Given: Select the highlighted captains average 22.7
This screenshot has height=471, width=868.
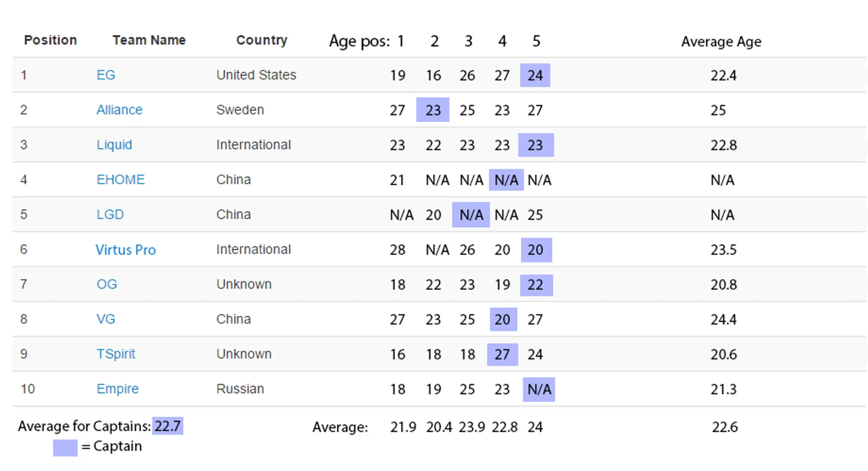Looking at the screenshot, I should click(x=168, y=426).
